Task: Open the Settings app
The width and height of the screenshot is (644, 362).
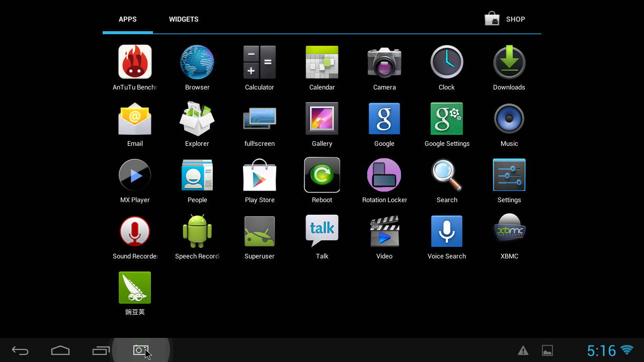Action: tap(509, 175)
